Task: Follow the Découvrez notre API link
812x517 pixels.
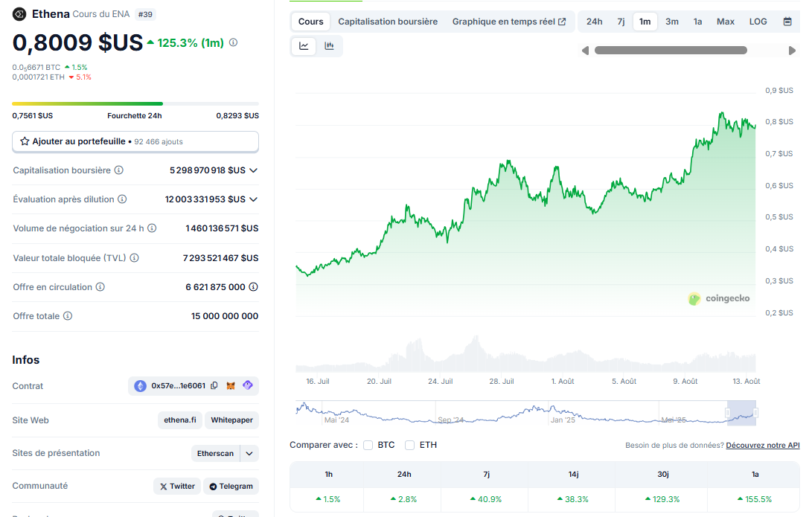Action: click(x=763, y=445)
